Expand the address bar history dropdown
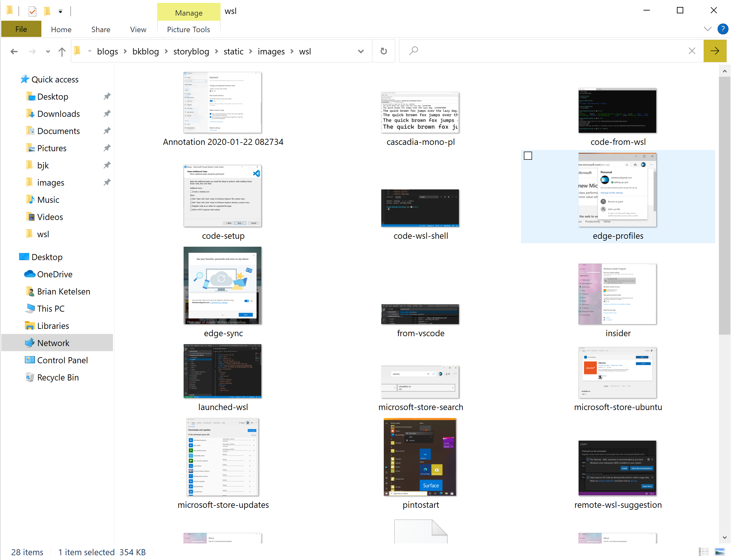 [361, 51]
